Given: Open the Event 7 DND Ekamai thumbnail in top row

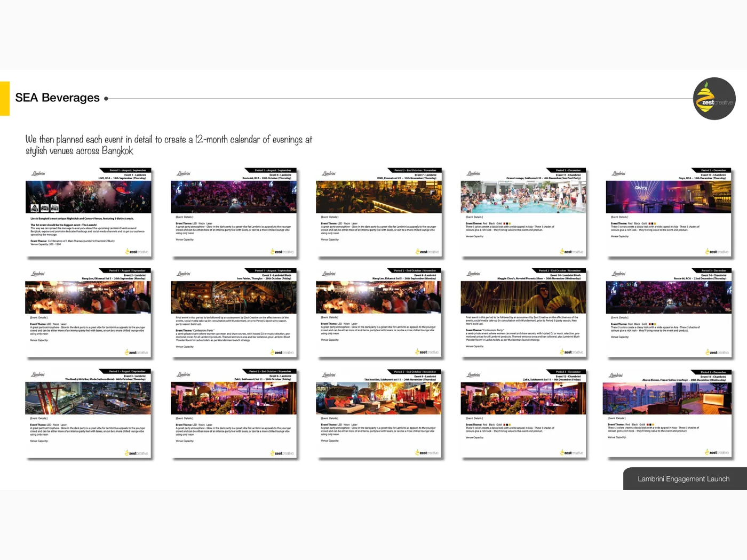Looking at the screenshot, I should pyautogui.click(x=379, y=212).
